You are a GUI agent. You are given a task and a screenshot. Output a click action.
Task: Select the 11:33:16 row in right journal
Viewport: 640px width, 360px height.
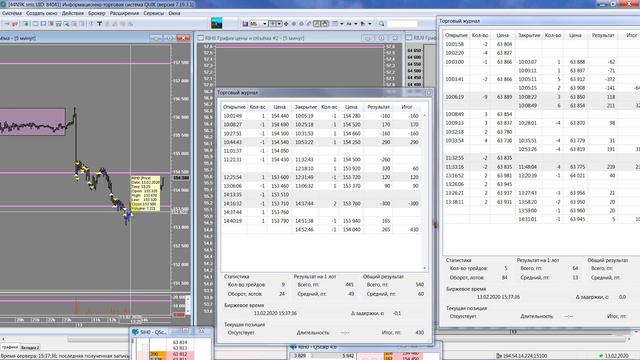pos(542,167)
